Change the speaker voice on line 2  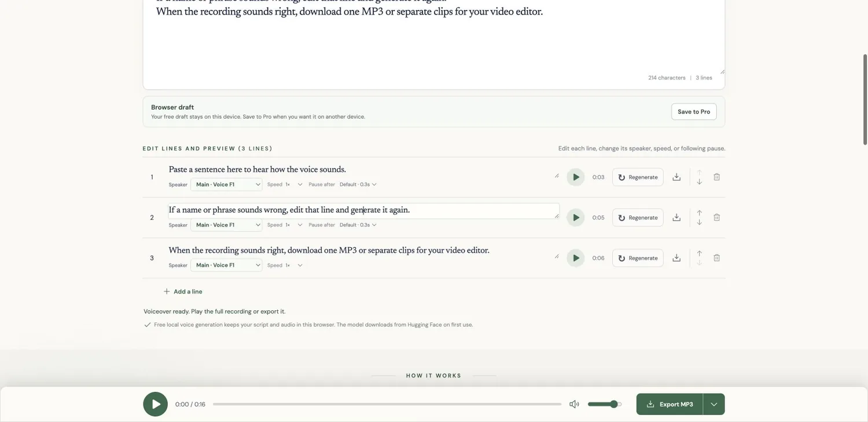(x=226, y=225)
